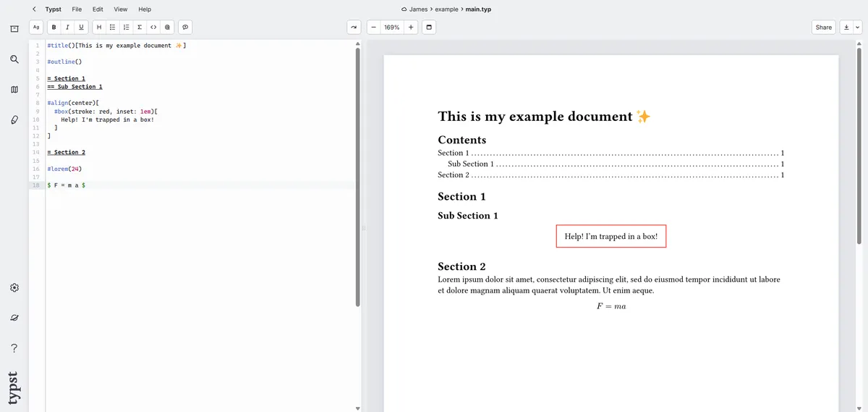Screen dimensions: 868x412
Task: Open the font settings Ag button
Action: click(36, 28)
